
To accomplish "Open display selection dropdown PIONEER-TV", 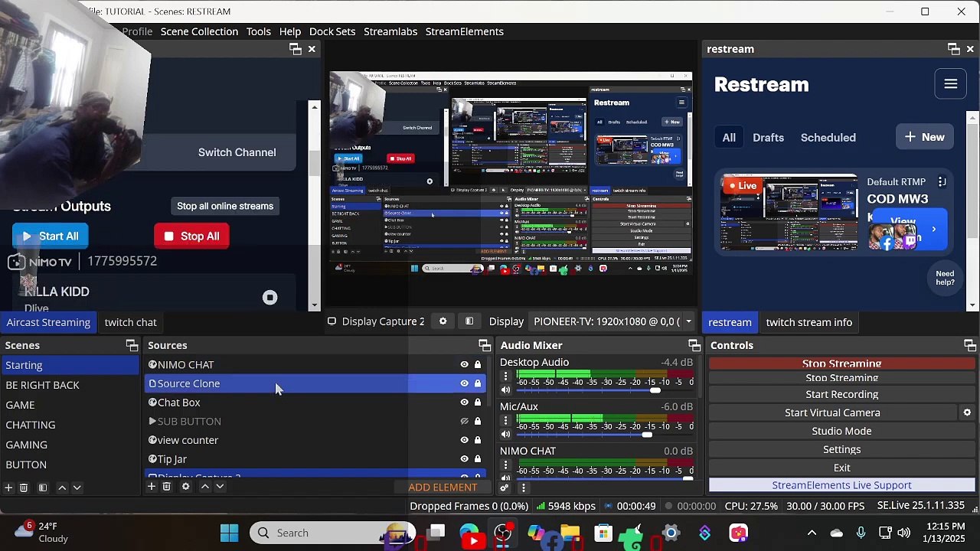I will [x=612, y=321].
